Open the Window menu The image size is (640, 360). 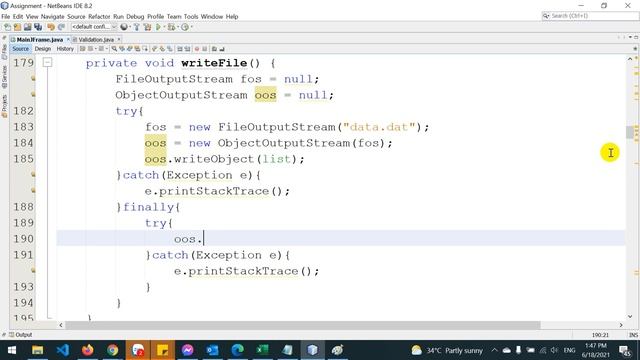pyautogui.click(x=212, y=16)
